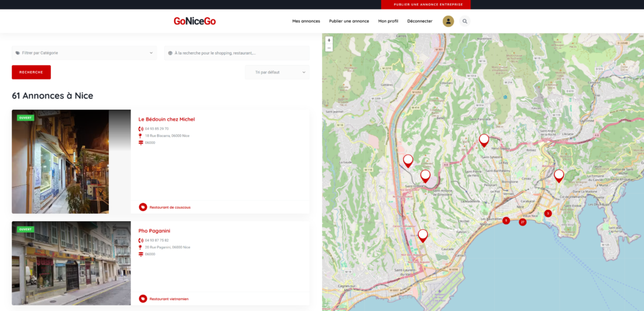Viewport: 644px width, 311px height.
Task: Click the map cluster marker showing 5
Action: [506, 221]
